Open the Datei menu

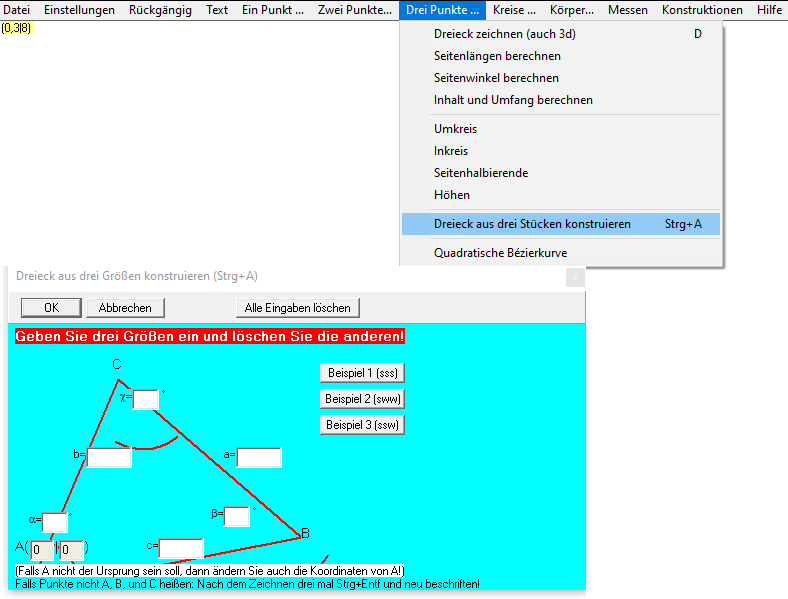17,10
